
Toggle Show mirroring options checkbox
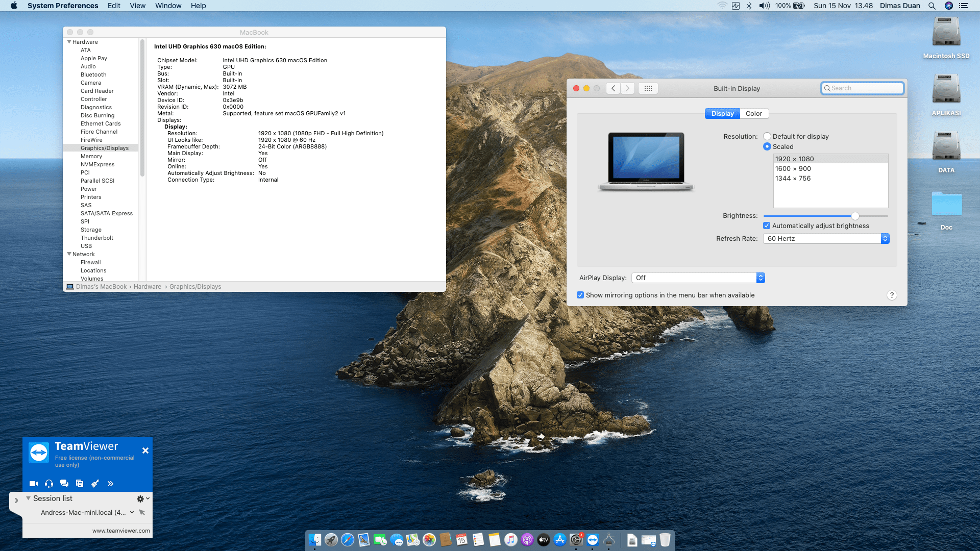tap(580, 295)
